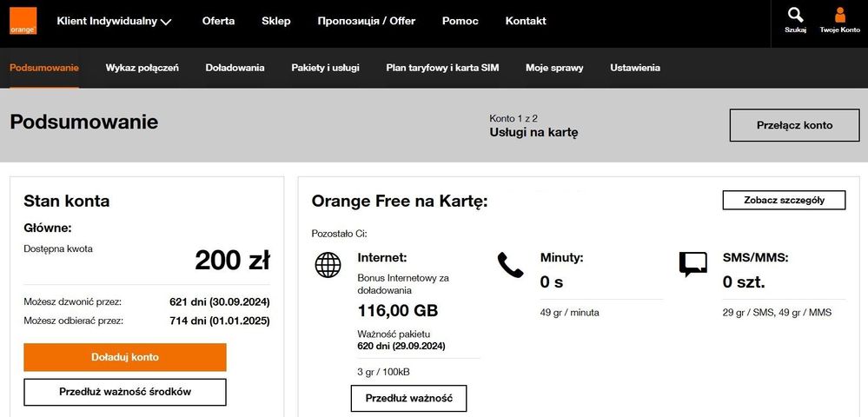868x417 pixels.
Task: Switch to Wykaz połączeń tab
Action: point(142,68)
